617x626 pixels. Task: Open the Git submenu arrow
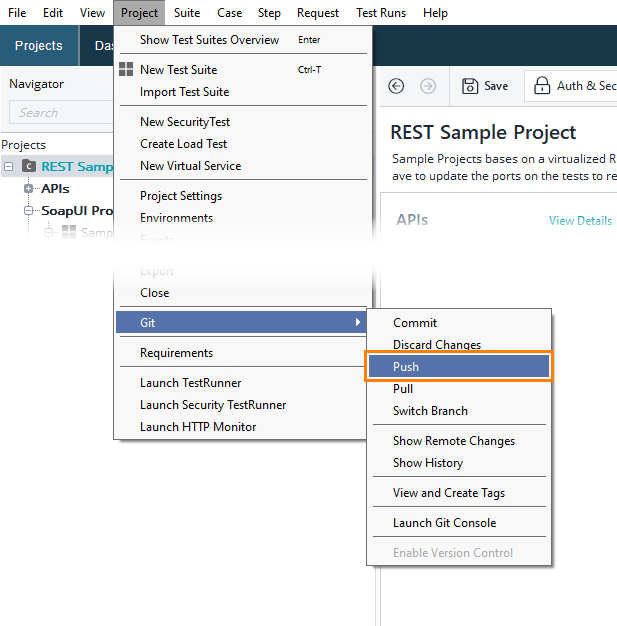(358, 322)
